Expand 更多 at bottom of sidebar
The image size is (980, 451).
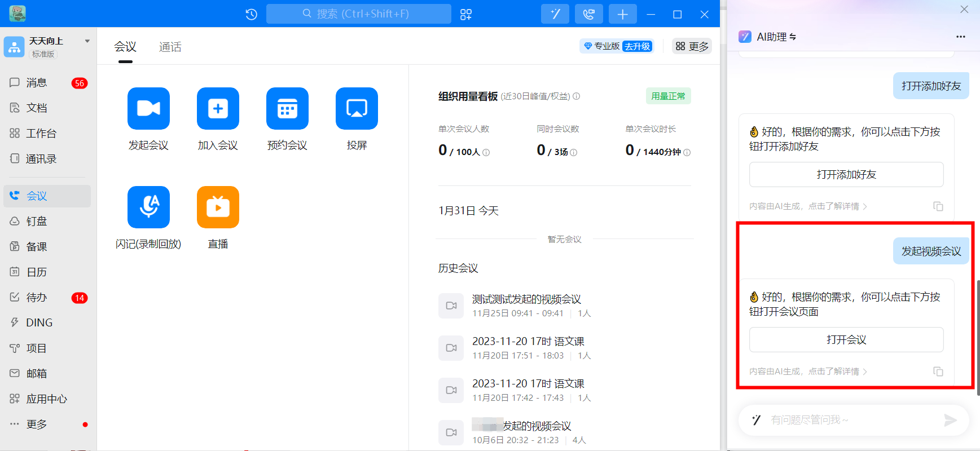pyautogui.click(x=47, y=424)
